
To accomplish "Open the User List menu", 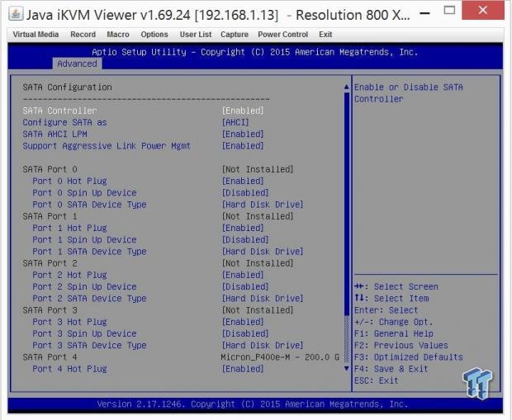I will pyautogui.click(x=195, y=35).
